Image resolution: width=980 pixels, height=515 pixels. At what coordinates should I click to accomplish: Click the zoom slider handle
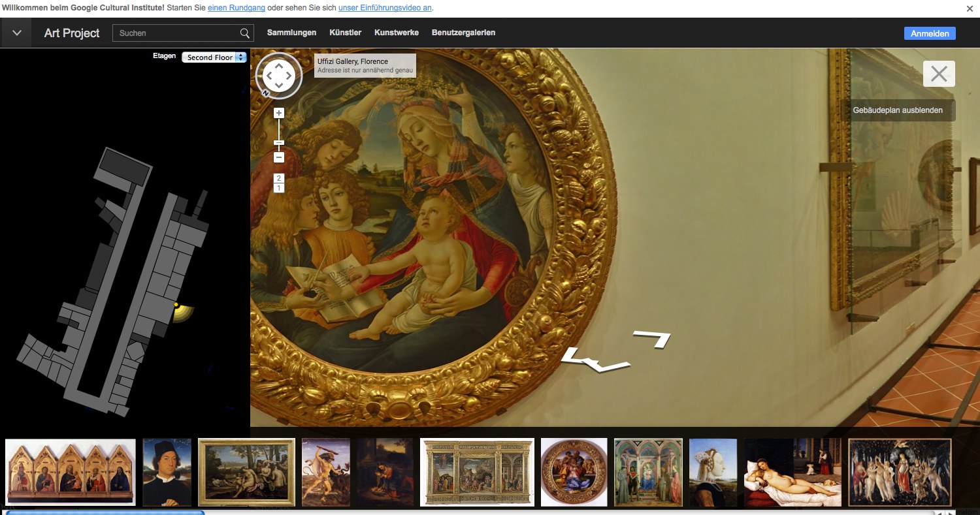pyautogui.click(x=279, y=142)
